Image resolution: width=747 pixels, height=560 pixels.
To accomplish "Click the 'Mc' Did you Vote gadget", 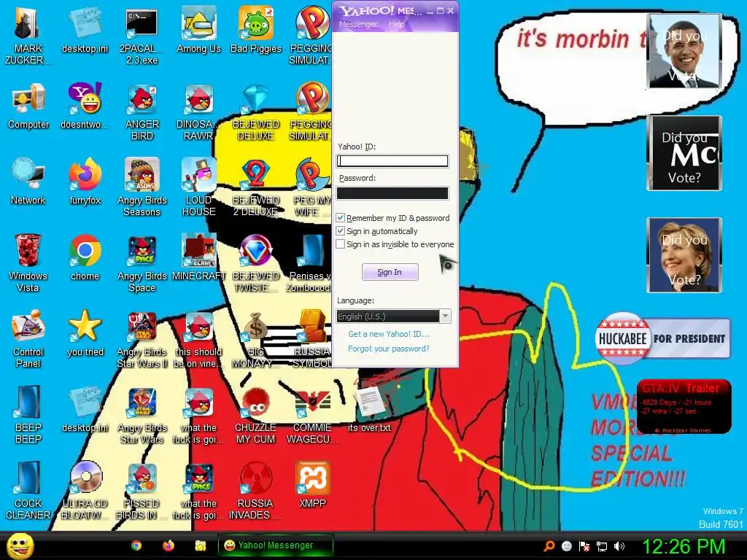I will (x=684, y=153).
